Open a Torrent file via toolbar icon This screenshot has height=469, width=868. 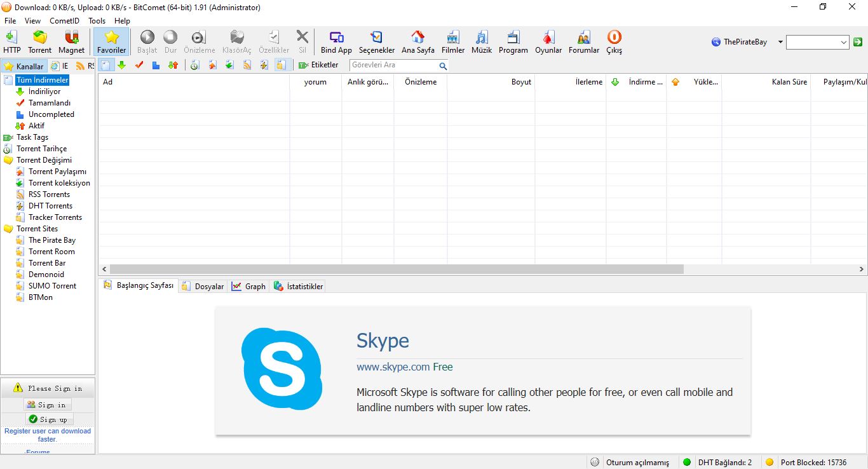click(x=39, y=41)
